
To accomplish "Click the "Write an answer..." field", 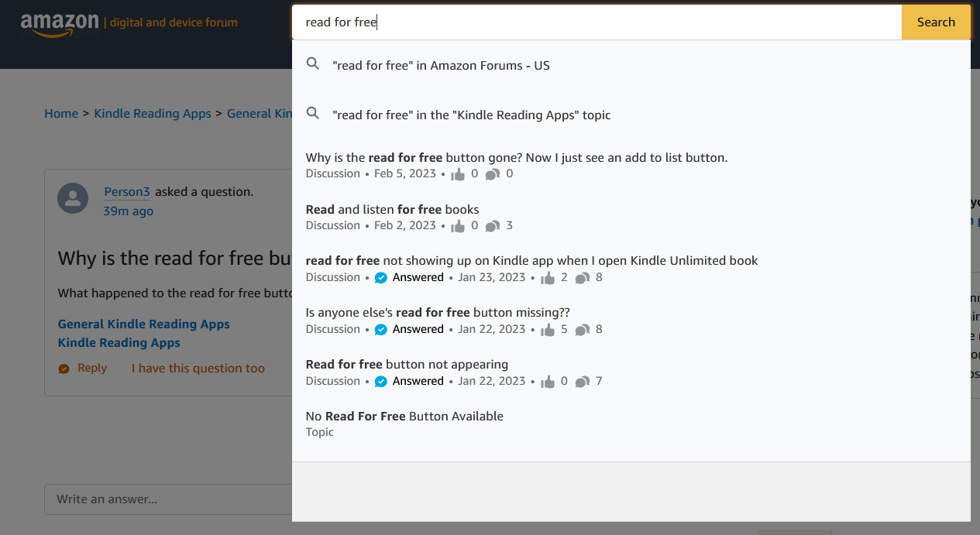I will tap(168, 499).
